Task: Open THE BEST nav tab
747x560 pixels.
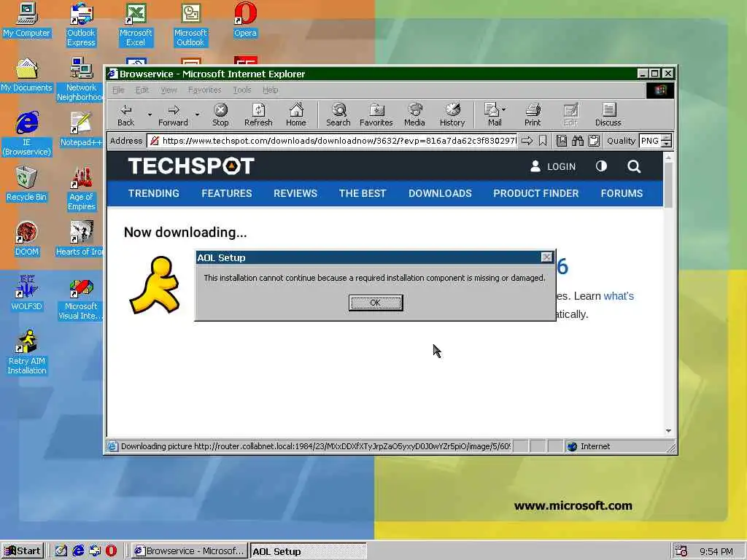Action: pyautogui.click(x=363, y=193)
